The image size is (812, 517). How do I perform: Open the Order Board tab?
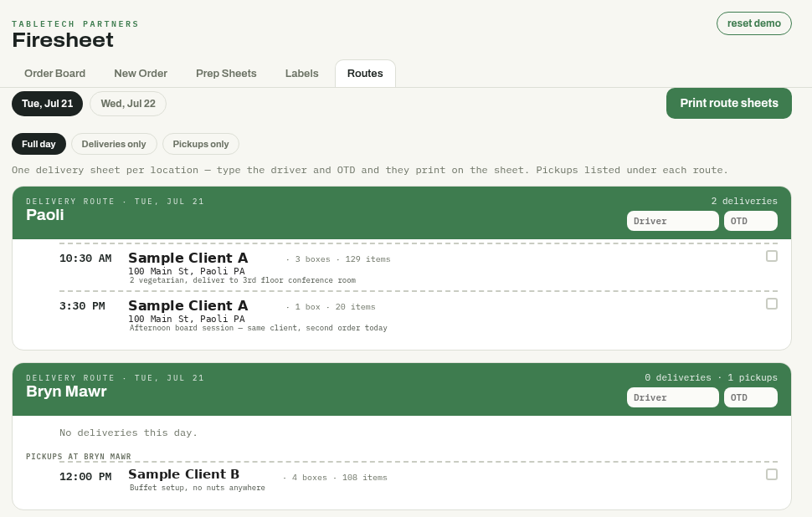[55, 74]
